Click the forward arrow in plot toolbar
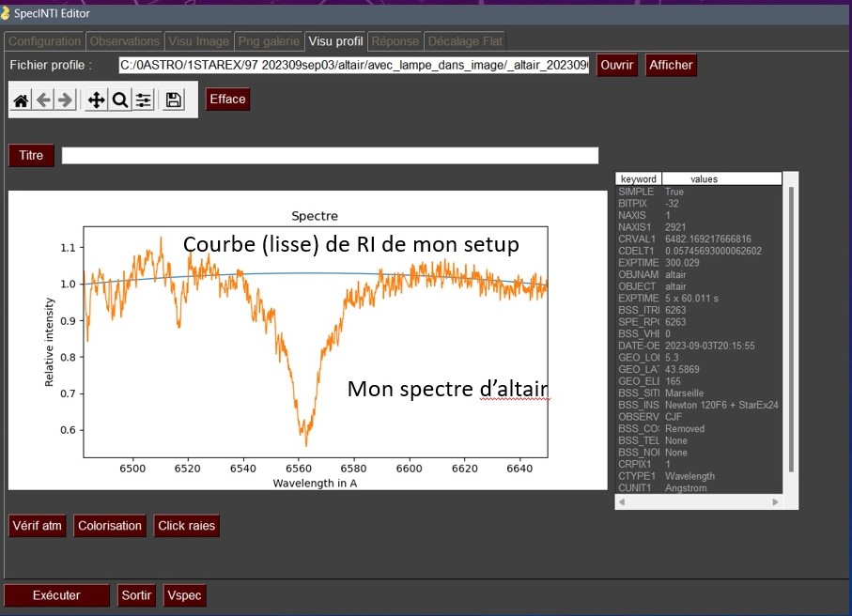This screenshot has width=852, height=616. [65, 100]
